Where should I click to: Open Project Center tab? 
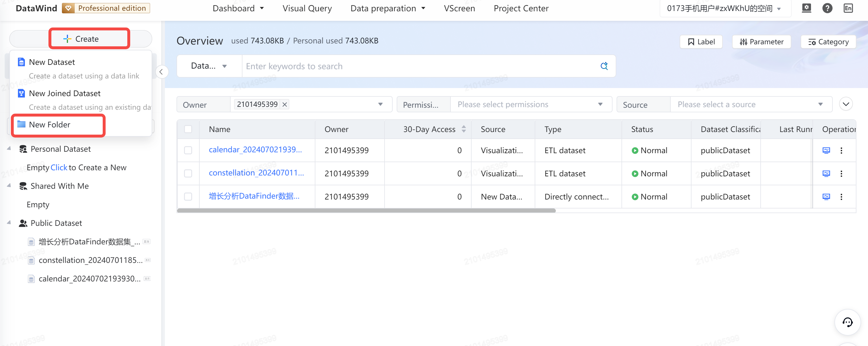(521, 8)
